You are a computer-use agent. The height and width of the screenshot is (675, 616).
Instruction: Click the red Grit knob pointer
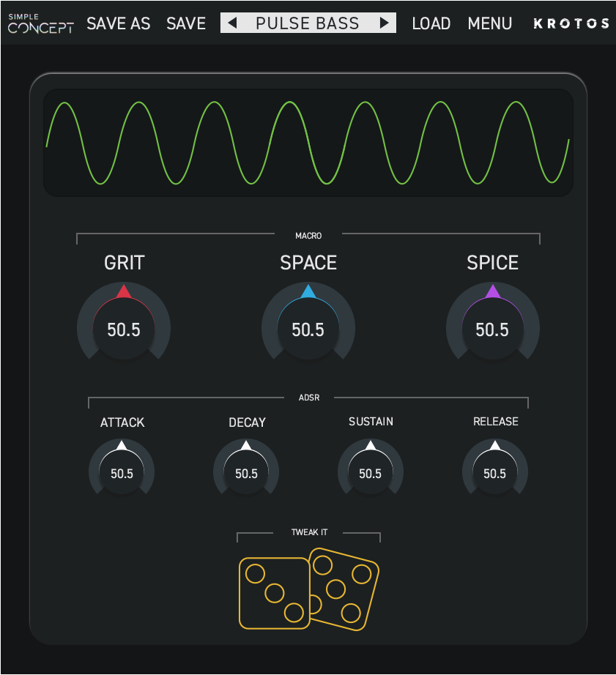click(124, 291)
